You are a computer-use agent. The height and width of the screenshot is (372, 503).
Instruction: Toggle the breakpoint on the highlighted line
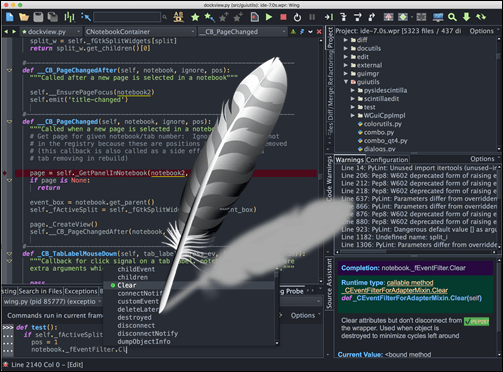pyautogui.click(x=5, y=173)
